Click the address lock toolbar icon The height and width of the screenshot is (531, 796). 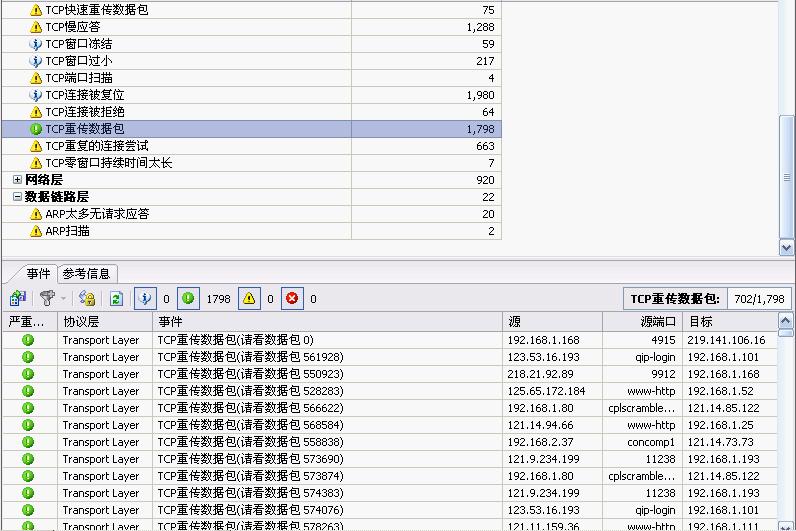(x=87, y=298)
